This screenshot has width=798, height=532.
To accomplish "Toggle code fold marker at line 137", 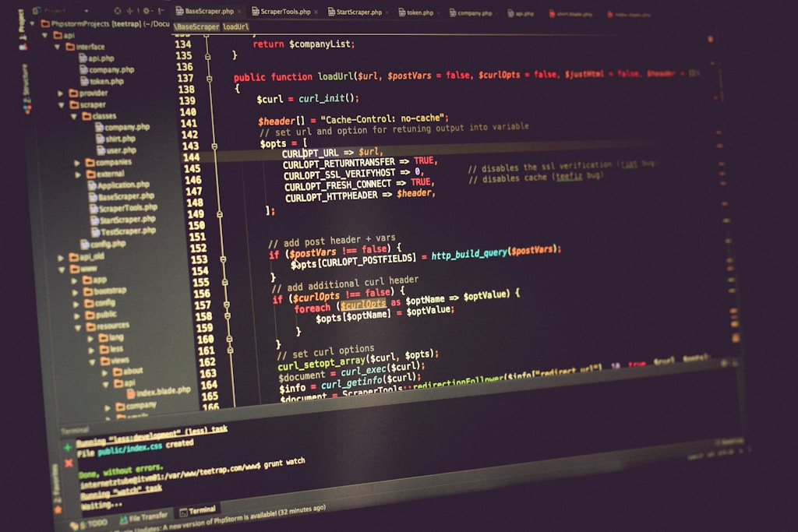I will 208,78.
